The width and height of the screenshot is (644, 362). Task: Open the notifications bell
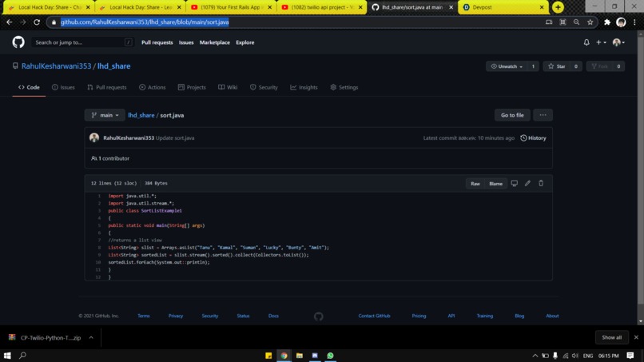coord(586,42)
